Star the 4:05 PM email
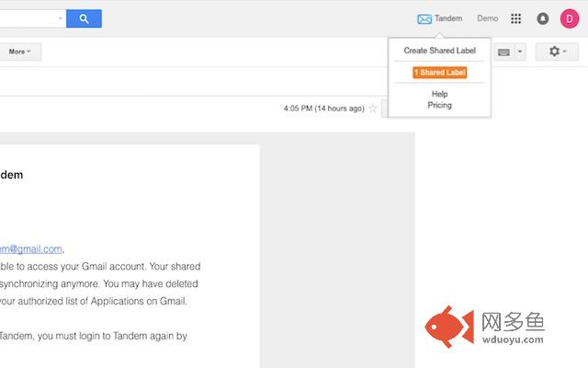Viewport: 588px width, 368px height. pyautogui.click(x=373, y=109)
